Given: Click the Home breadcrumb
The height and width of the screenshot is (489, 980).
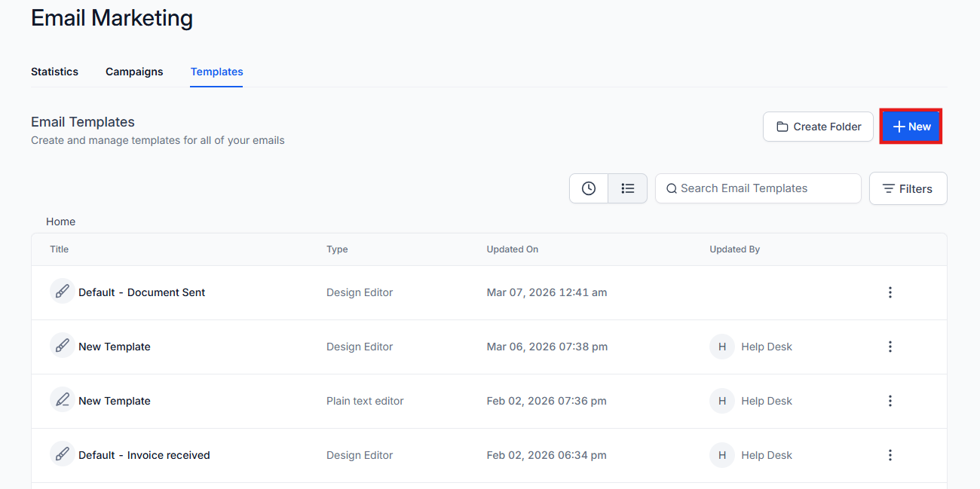Looking at the screenshot, I should point(60,222).
